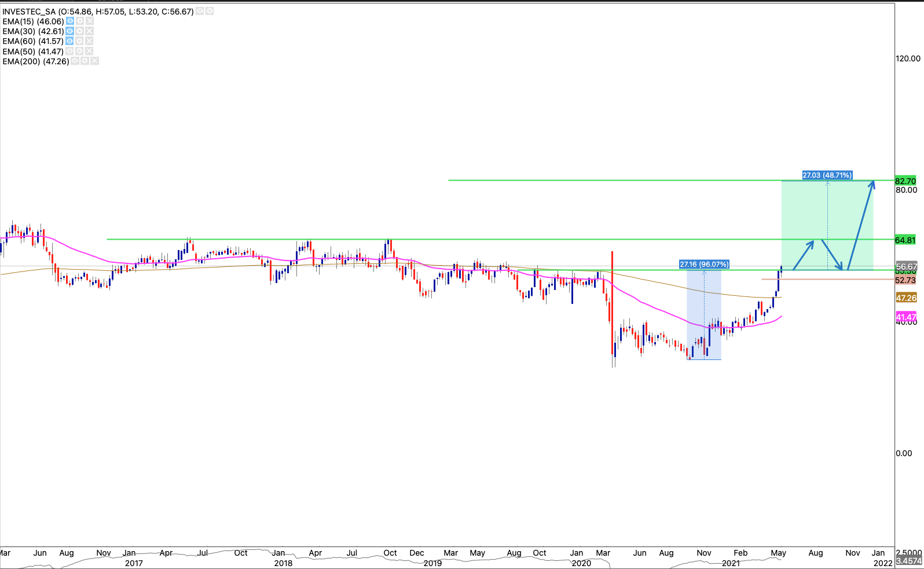
Task: Click the 82.70 price level label
Action: pos(905,181)
